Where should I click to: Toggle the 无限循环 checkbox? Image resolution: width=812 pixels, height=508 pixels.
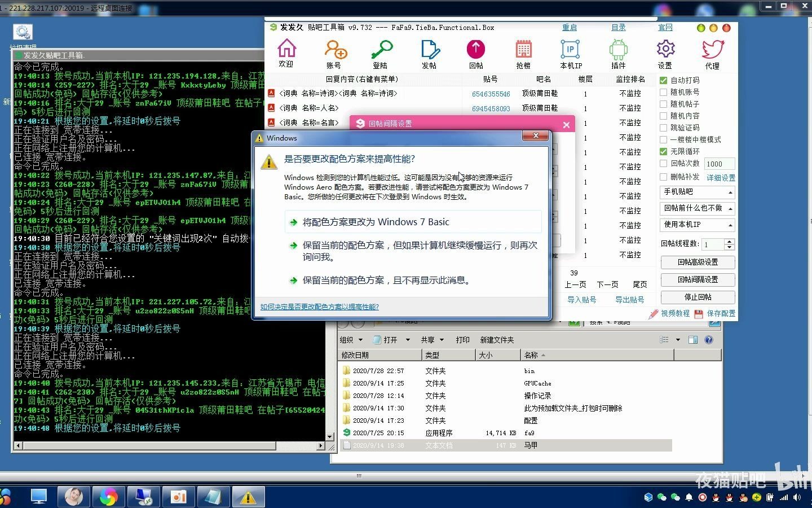(x=664, y=151)
